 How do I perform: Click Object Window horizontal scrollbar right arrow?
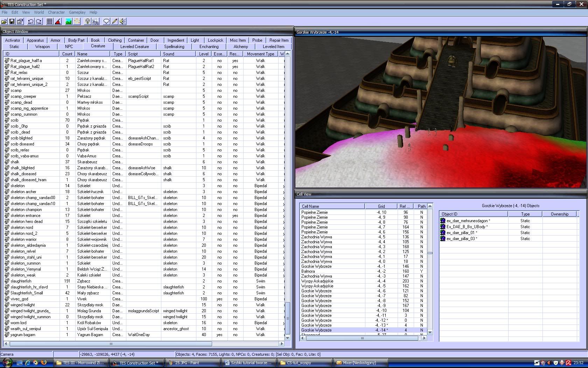[x=282, y=344]
